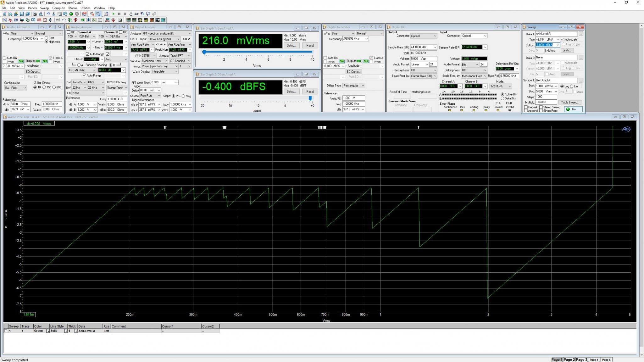Select Data Bits radio in Digital I/O

(502, 98)
